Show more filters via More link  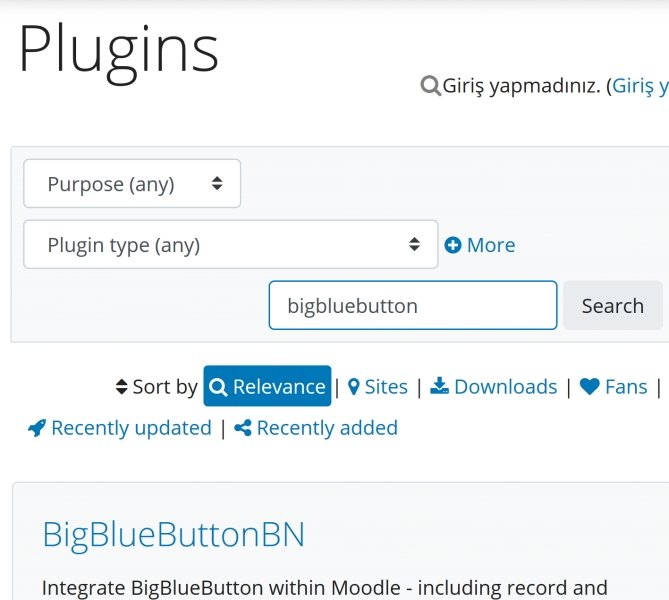490,245
